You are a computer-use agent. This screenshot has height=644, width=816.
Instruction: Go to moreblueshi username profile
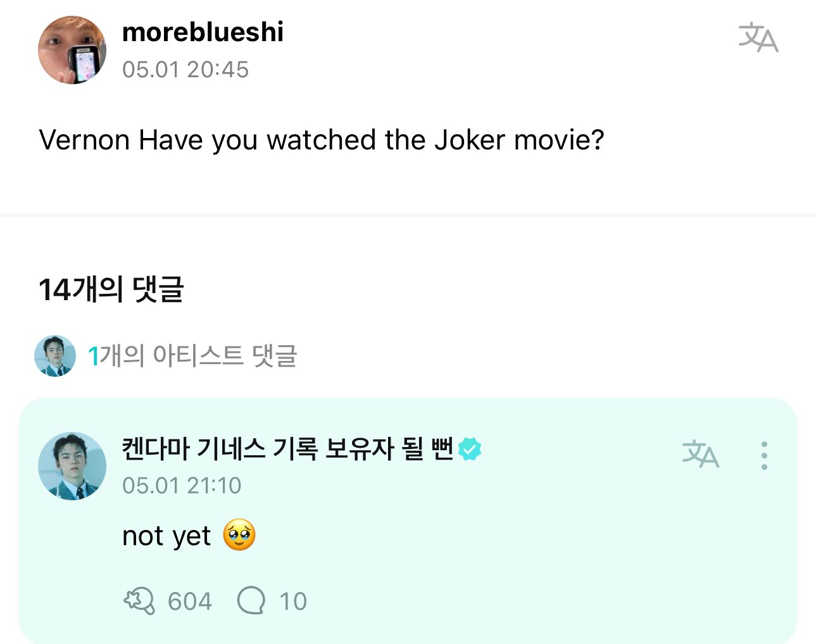203,32
